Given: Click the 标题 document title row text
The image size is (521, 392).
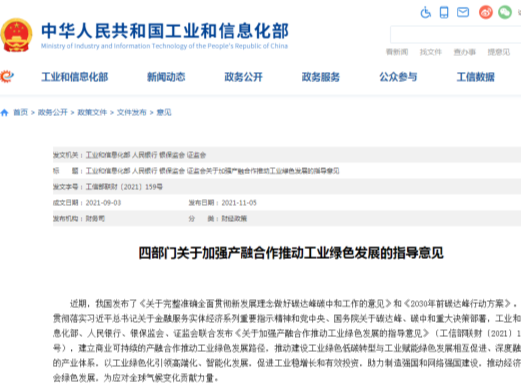Looking at the screenshot, I should (196, 171).
